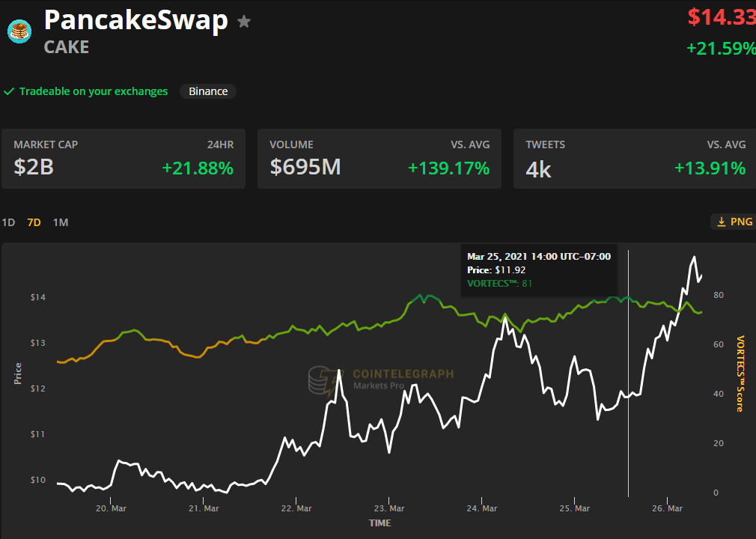Click the Cointelegraph Markets Pro watermark logo

click(x=381, y=379)
